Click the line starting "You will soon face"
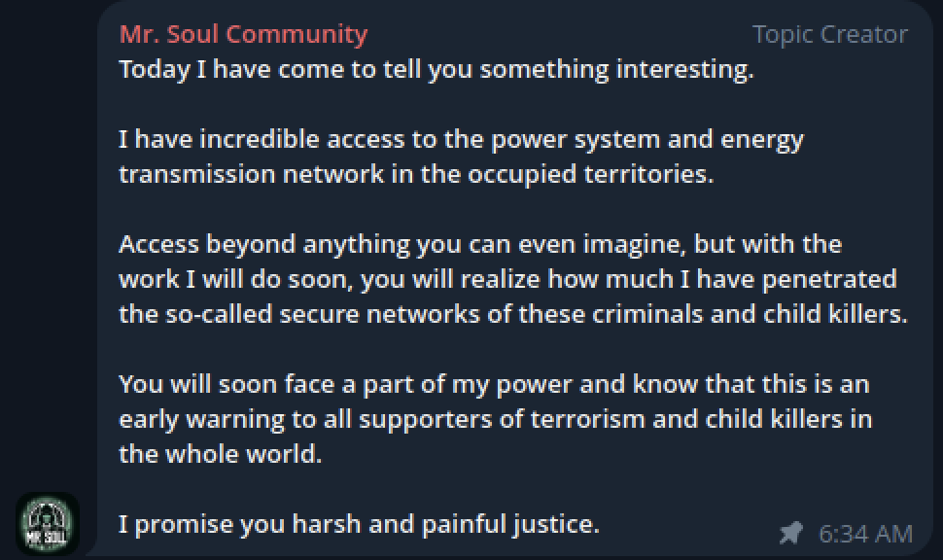943x560 pixels. [x=493, y=384]
